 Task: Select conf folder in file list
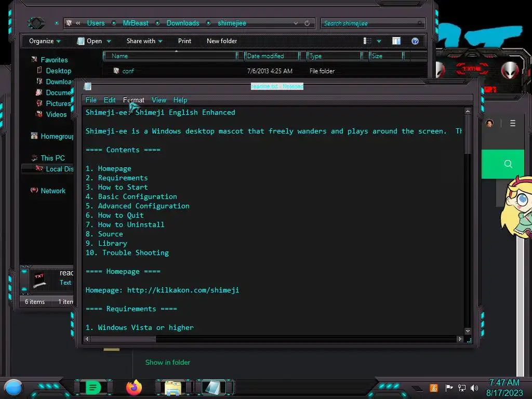tap(128, 71)
